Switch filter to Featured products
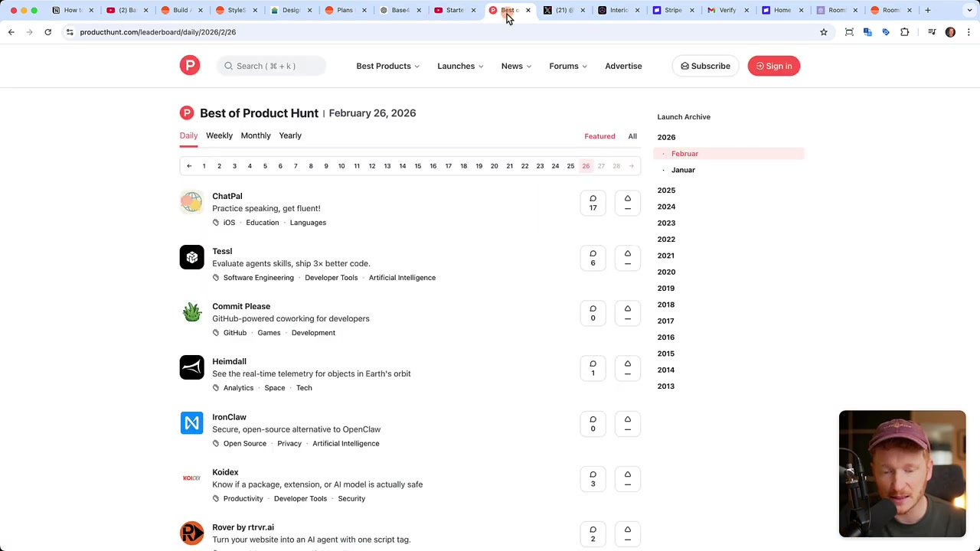 tap(599, 136)
